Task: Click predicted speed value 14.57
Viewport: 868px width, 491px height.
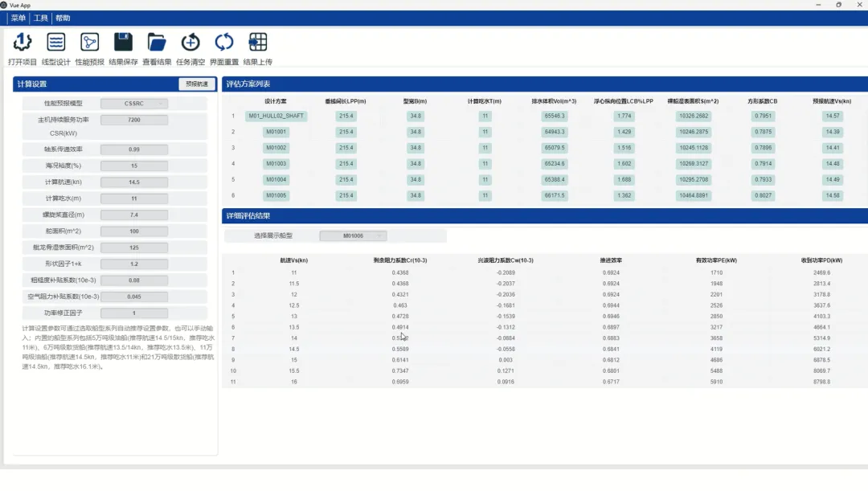Action: 833,117
